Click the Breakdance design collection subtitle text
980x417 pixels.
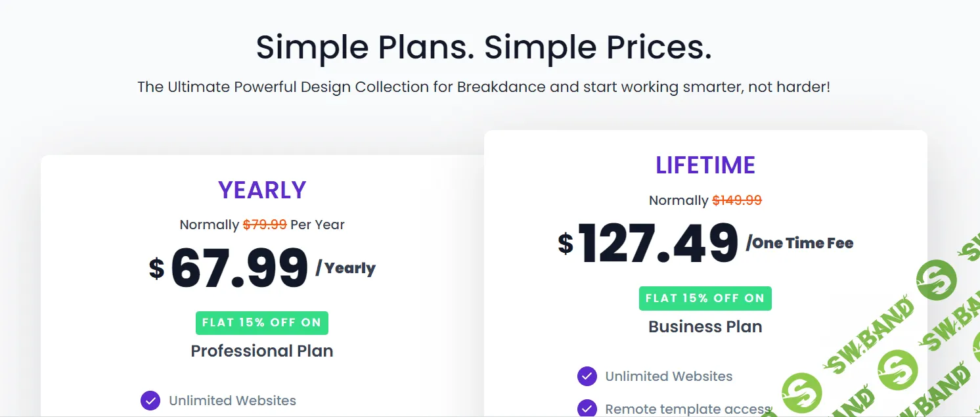click(x=483, y=87)
